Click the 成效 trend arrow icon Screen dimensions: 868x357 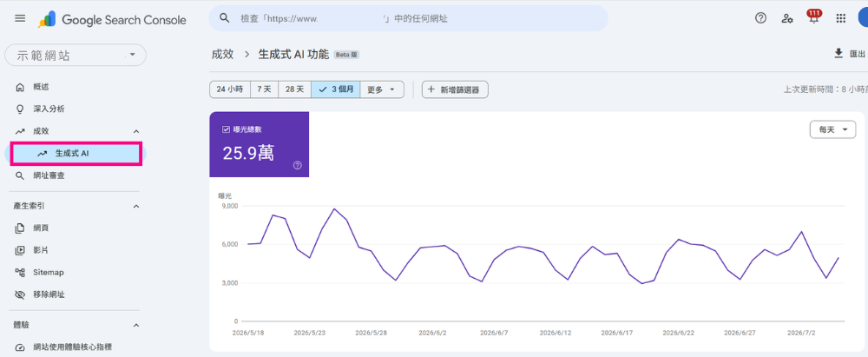click(20, 131)
